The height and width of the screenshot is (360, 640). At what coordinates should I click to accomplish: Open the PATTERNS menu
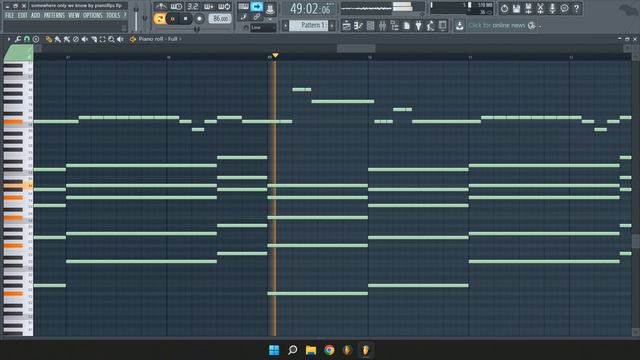54,16
